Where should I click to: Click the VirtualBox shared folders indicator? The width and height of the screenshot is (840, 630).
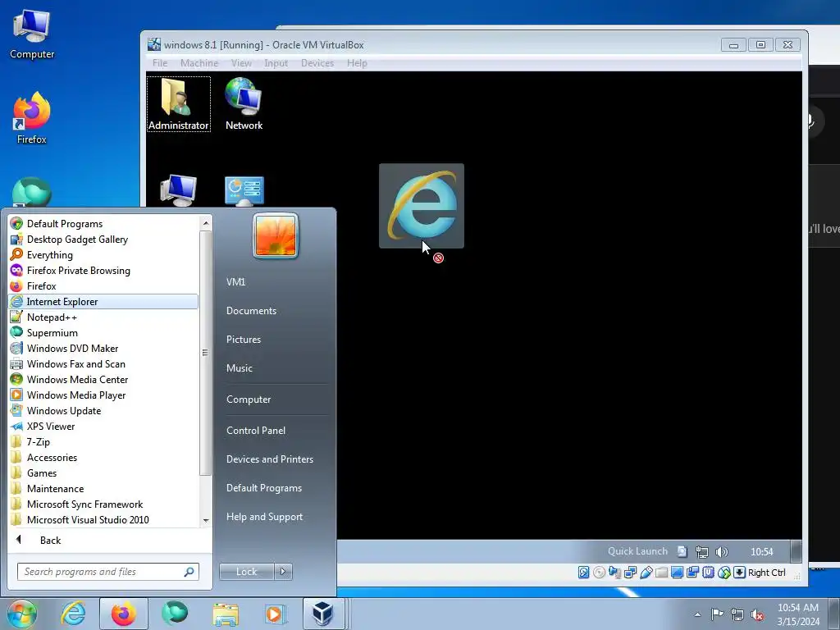click(x=662, y=573)
